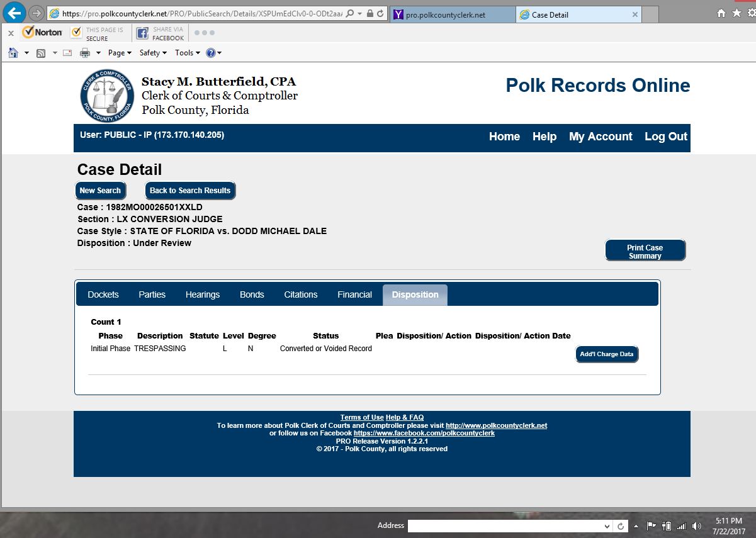Click Print Case Summary button
This screenshot has height=538, width=756.
coord(645,250)
